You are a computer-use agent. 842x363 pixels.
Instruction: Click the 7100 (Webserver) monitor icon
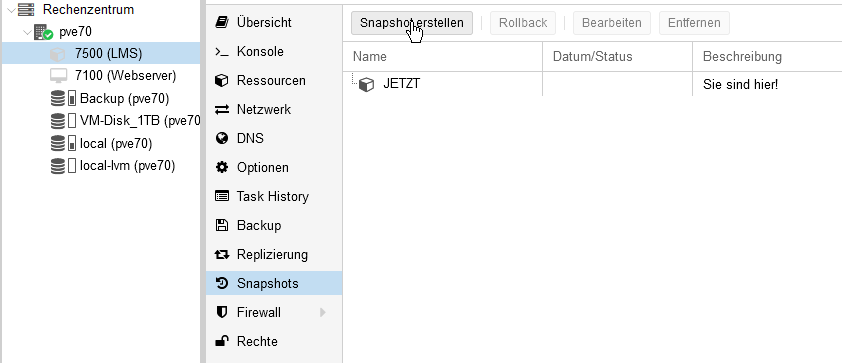pos(58,76)
